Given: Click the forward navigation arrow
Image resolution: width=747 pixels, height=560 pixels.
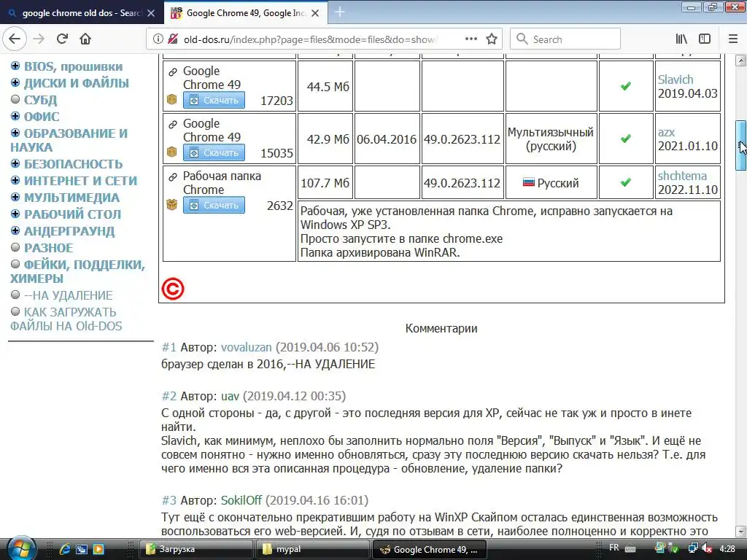Looking at the screenshot, I should pos(39,39).
